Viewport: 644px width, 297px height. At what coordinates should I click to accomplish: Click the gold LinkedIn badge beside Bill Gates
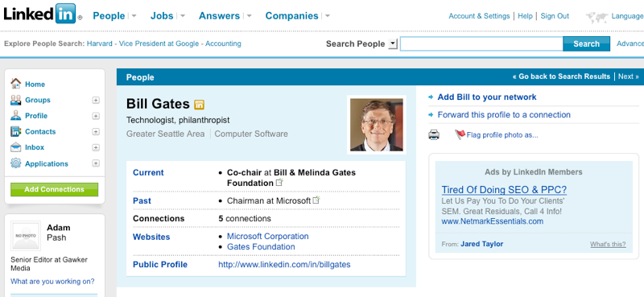coord(199,105)
